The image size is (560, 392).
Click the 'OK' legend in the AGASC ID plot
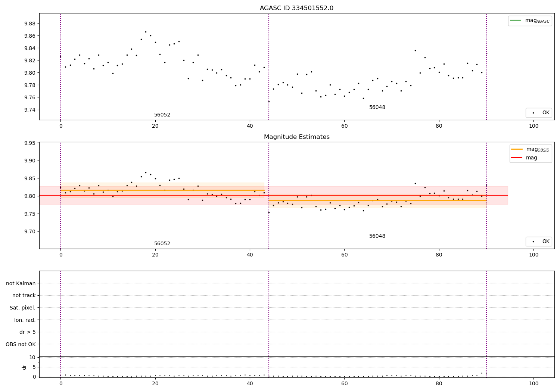point(539,113)
